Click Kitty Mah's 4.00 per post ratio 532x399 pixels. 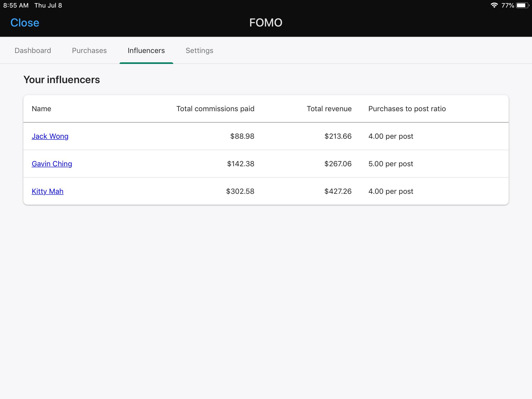[x=390, y=191]
